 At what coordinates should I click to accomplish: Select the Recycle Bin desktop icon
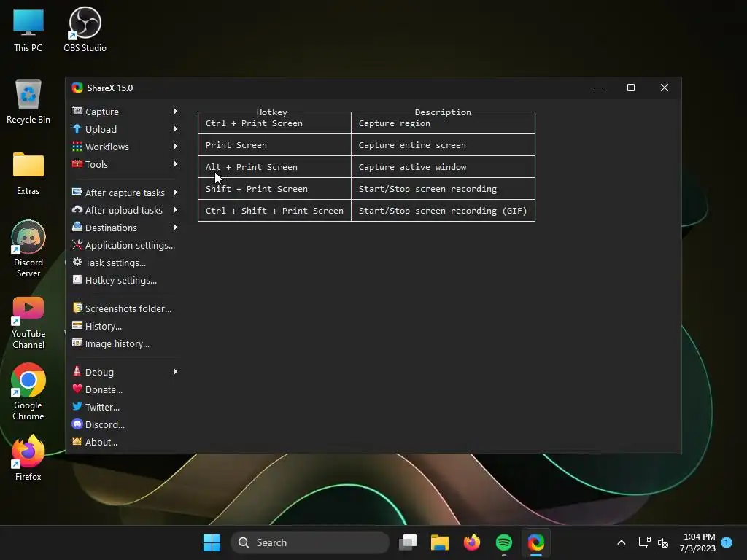tap(28, 101)
